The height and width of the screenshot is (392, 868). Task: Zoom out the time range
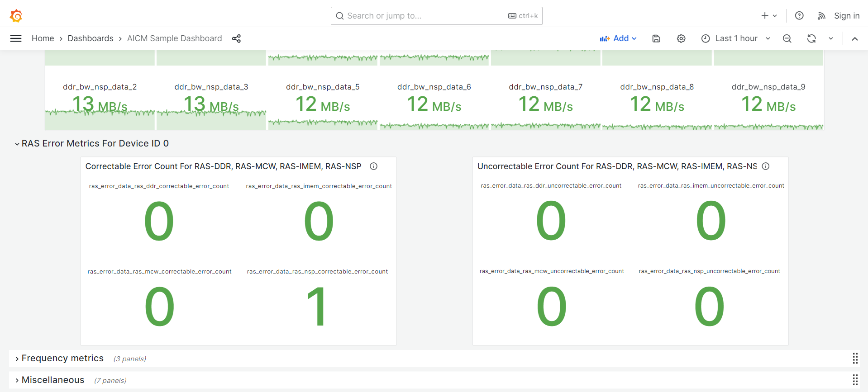(787, 38)
